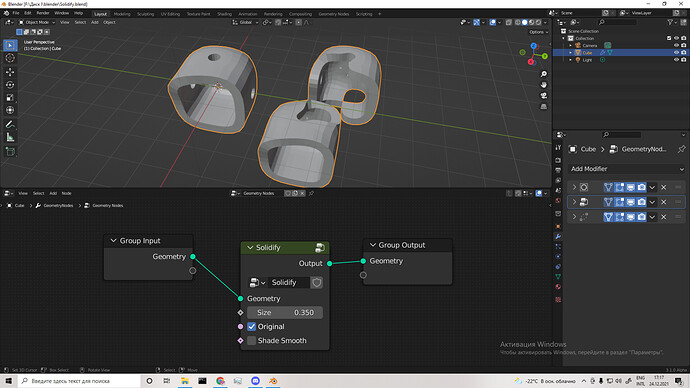The image size is (690, 388).
Task: Open the Object Data green triangle tab
Action: coord(558,277)
